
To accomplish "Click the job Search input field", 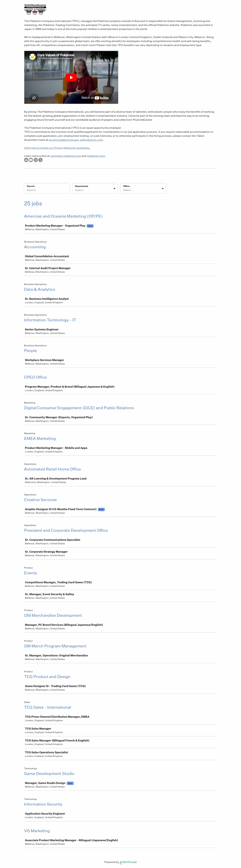I will tap(47, 190).
